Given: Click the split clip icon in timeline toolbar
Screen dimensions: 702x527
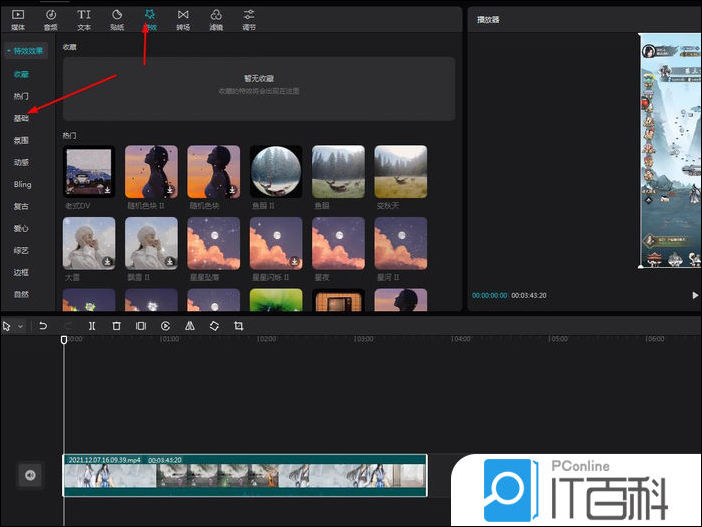Looking at the screenshot, I should (92, 326).
